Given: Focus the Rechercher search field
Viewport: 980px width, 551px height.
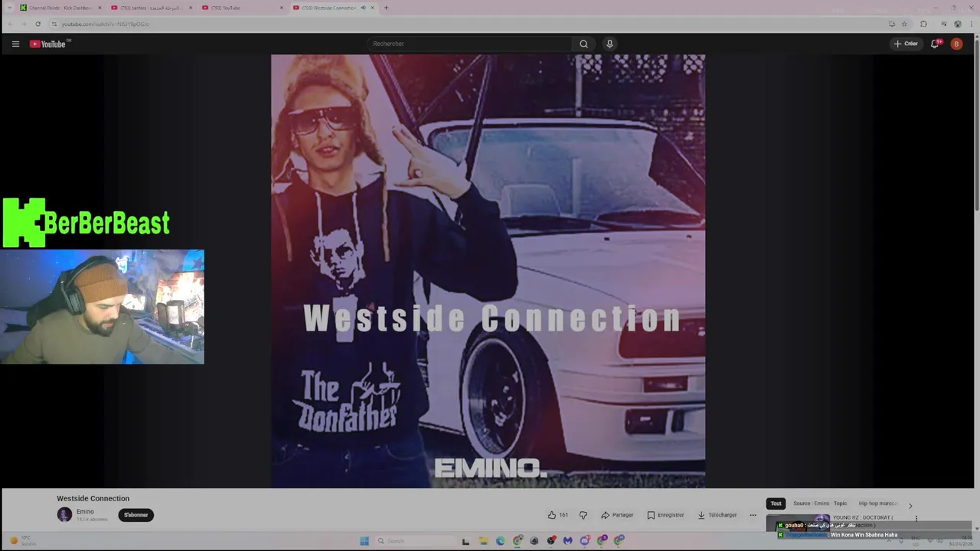Looking at the screenshot, I should tap(469, 44).
